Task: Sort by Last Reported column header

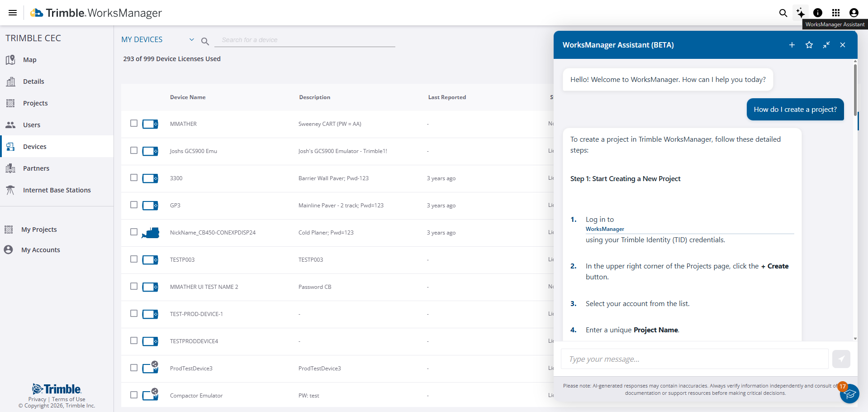Action: [447, 97]
